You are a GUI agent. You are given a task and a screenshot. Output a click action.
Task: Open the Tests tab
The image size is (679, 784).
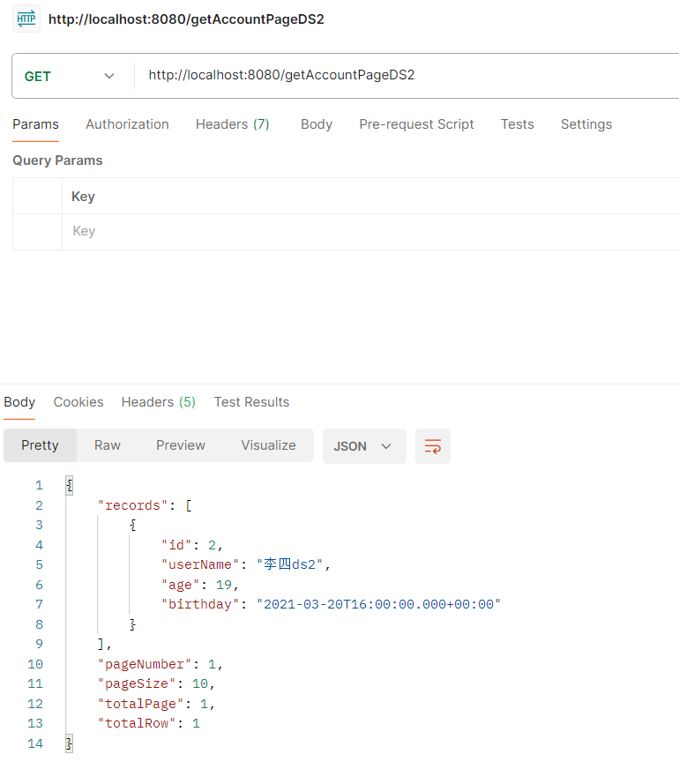[517, 124]
